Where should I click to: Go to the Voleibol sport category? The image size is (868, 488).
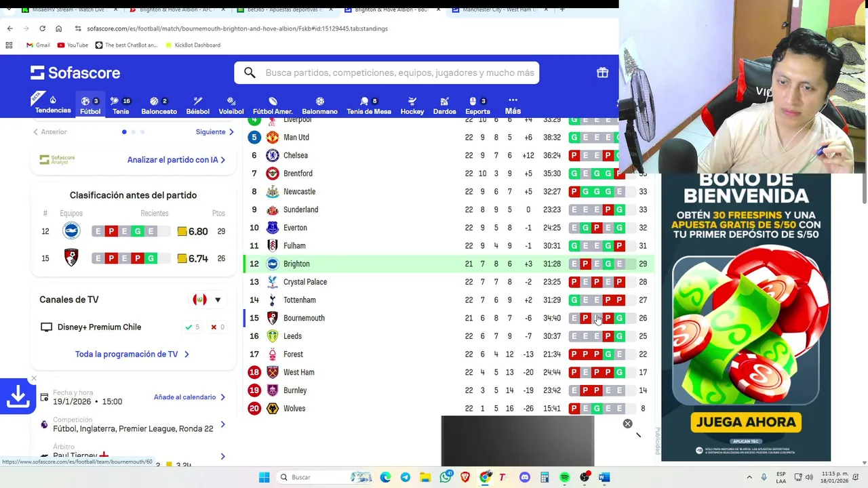coord(231,105)
